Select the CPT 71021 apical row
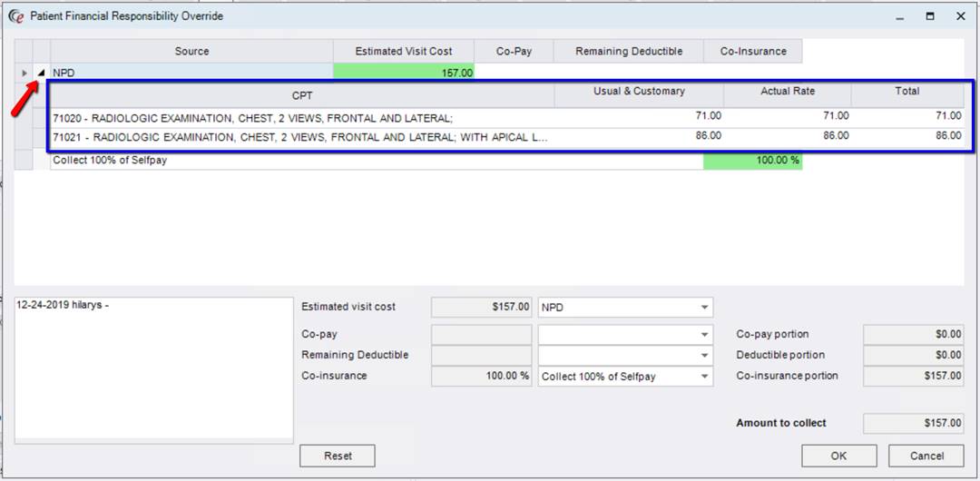The height and width of the screenshot is (481, 980). point(299,137)
